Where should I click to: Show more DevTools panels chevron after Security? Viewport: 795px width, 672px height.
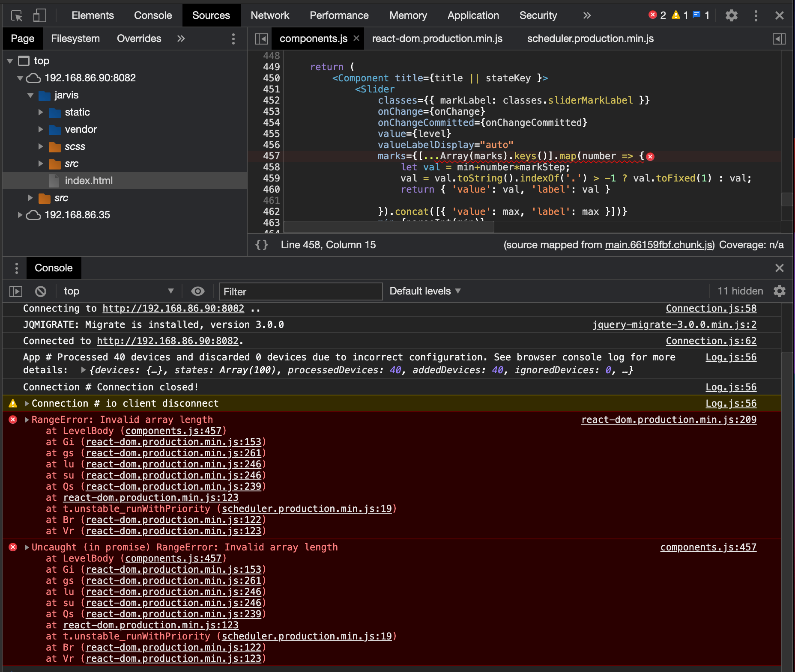click(587, 16)
